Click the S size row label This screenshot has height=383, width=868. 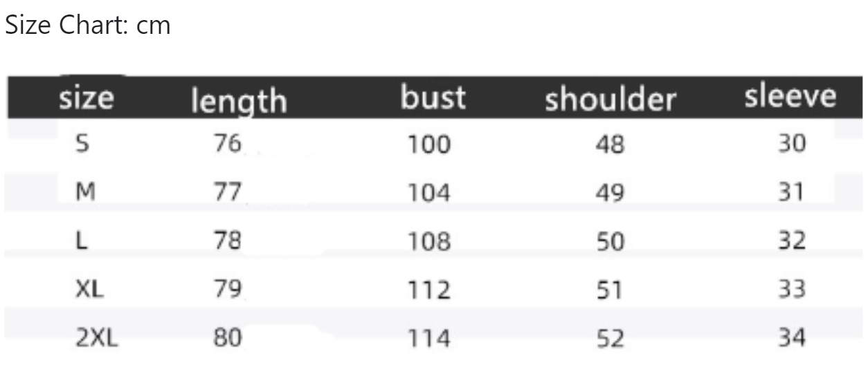point(82,143)
